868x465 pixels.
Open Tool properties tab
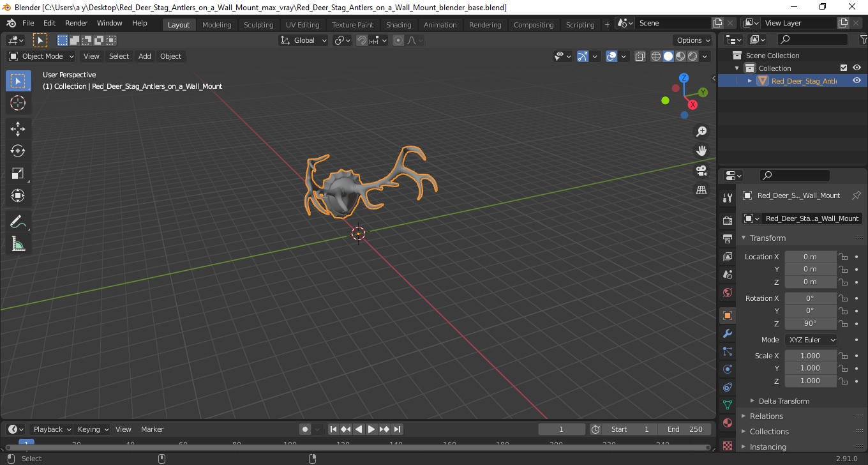[x=727, y=198]
